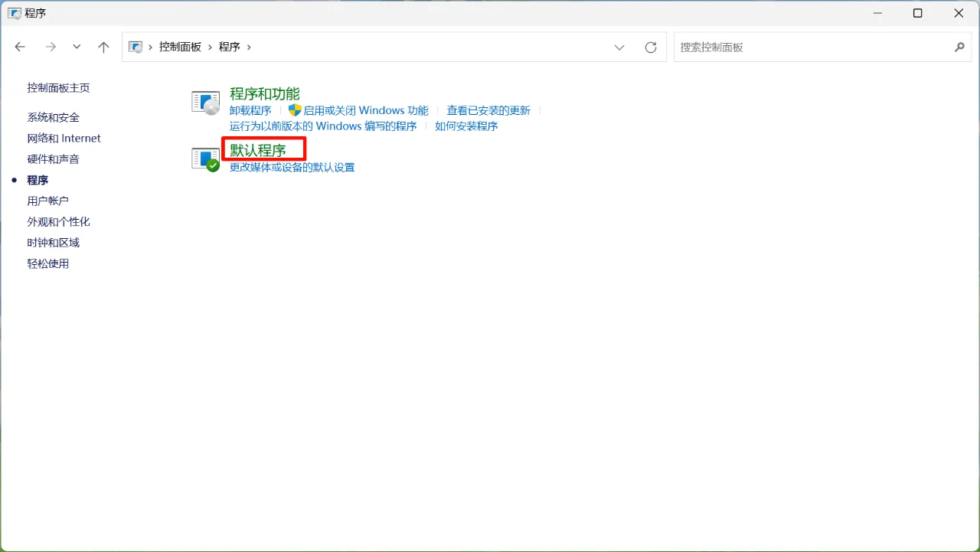The width and height of the screenshot is (980, 552).
Task: Click 查看已安装的更新
Action: [488, 109]
